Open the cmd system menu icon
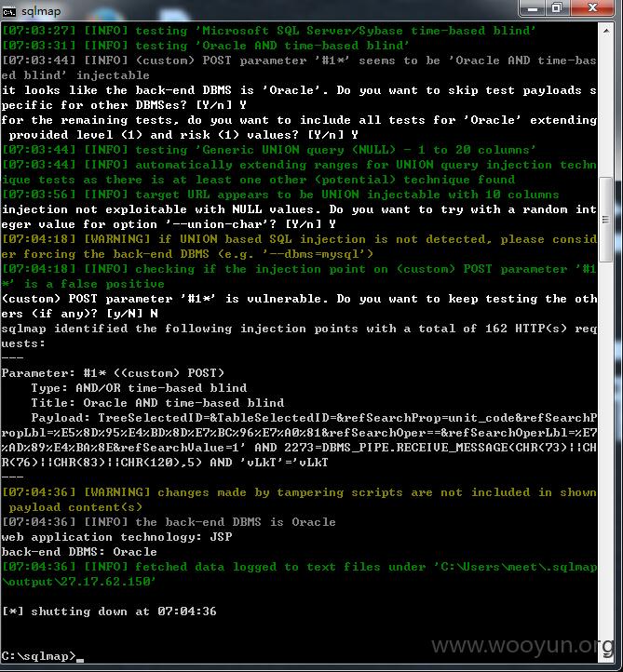 click(x=8, y=11)
